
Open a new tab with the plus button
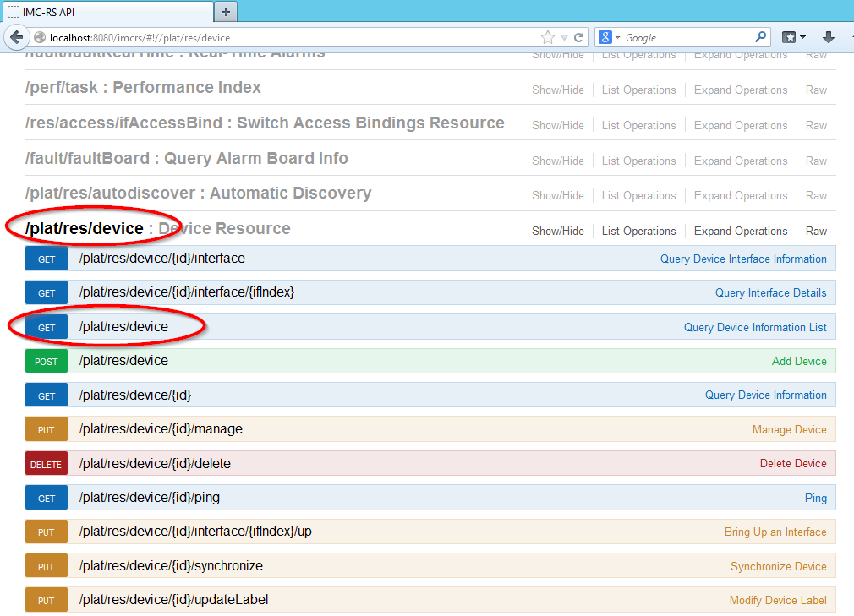226,12
